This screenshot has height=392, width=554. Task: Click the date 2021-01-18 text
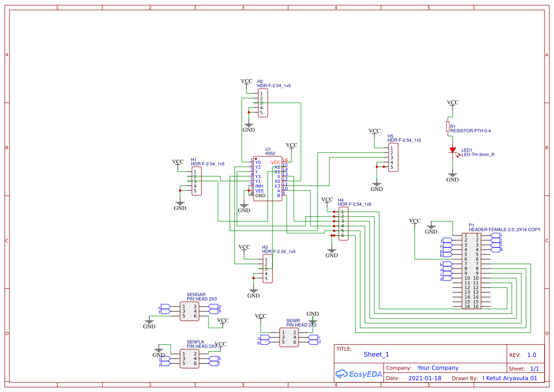coord(424,378)
